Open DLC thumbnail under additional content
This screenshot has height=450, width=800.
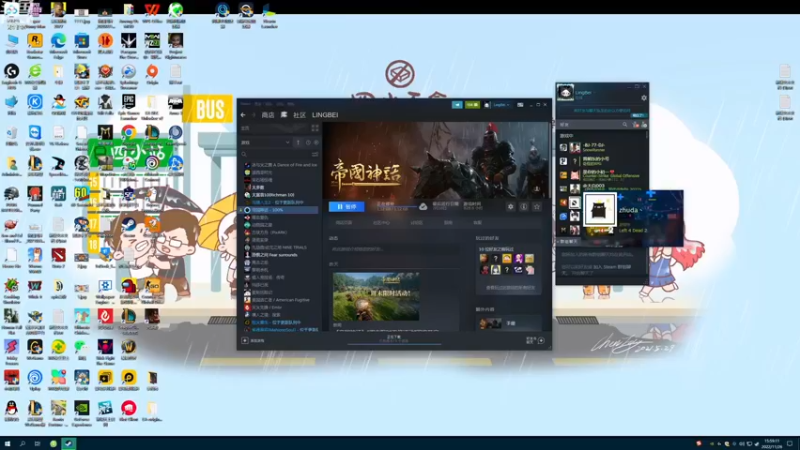(x=490, y=324)
